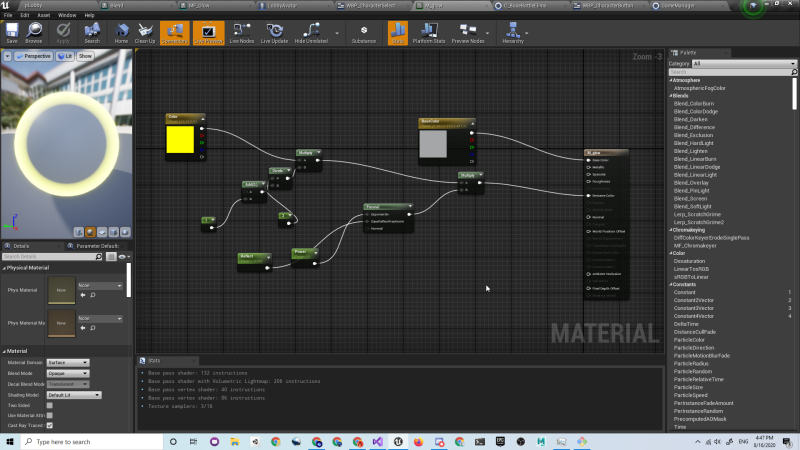
Task: Click the Save toolbar icon
Action: 11,33
